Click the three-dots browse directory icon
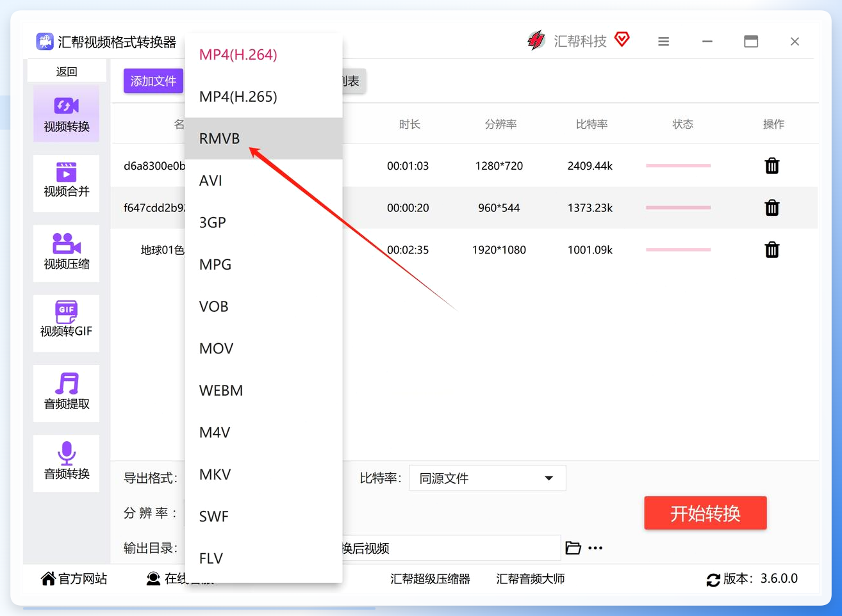The width and height of the screenshot is (842, 616). [x=595, y=548]
